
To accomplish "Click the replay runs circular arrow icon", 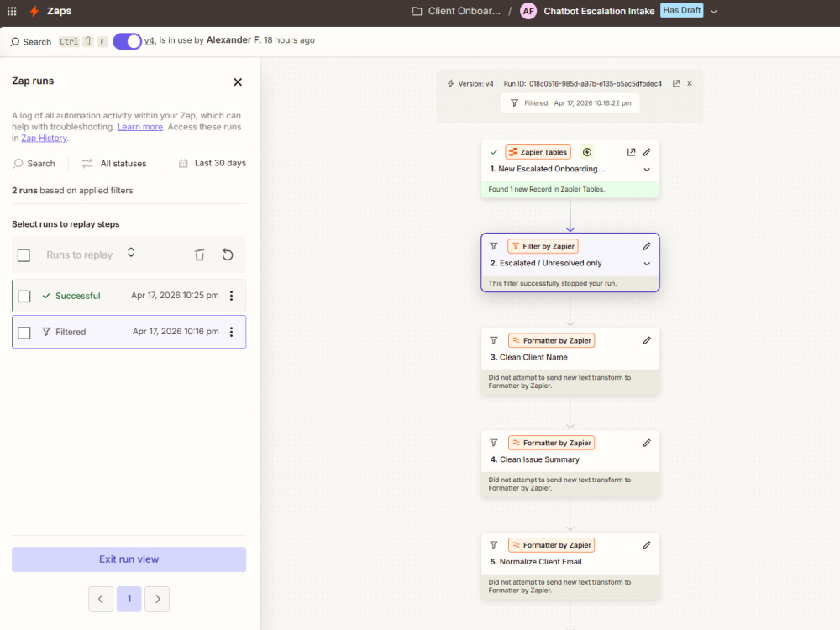I will pos(228,255).
